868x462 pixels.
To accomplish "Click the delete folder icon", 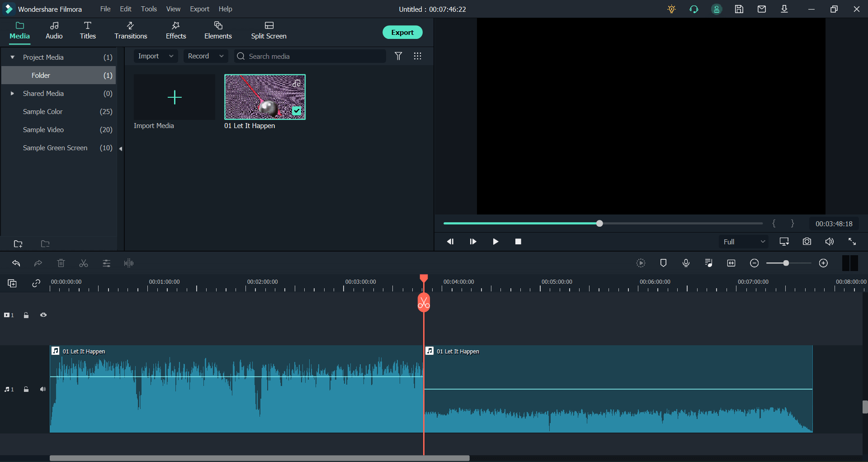I will (45, 244).
